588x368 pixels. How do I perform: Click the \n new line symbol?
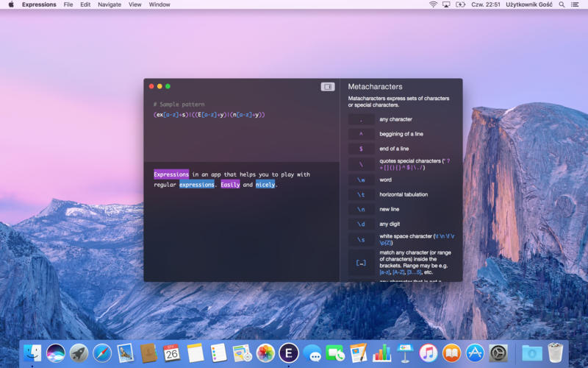tap(361, 209)
